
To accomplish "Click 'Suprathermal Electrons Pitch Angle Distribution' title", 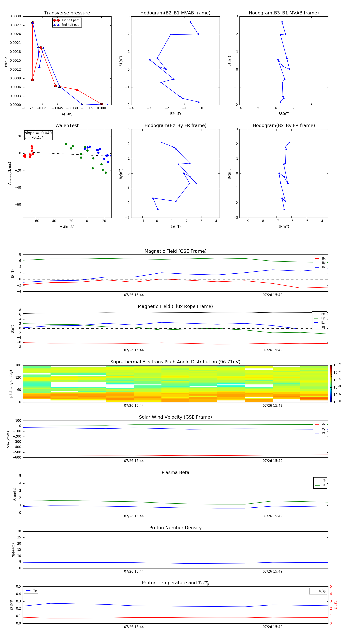I will coord(175,362).
